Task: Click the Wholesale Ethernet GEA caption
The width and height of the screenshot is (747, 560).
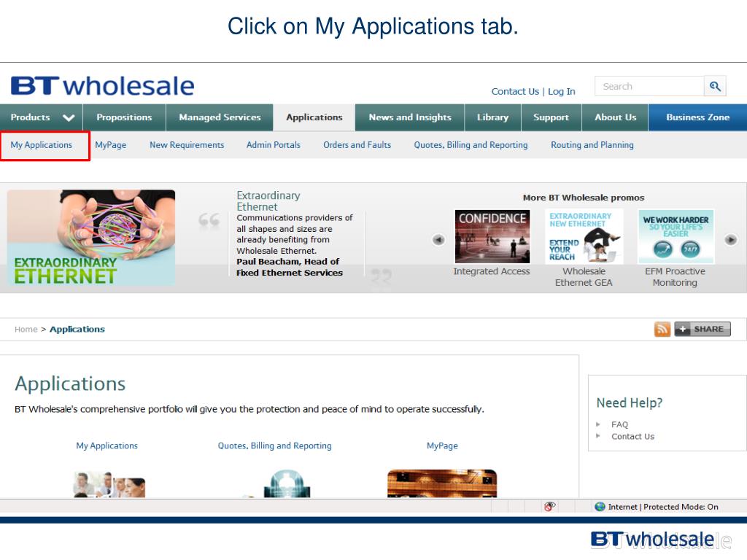Action: [584, 276]
